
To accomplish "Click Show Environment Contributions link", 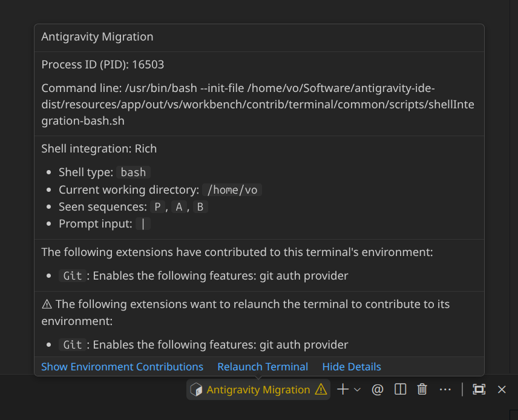I will pos(122,367).
